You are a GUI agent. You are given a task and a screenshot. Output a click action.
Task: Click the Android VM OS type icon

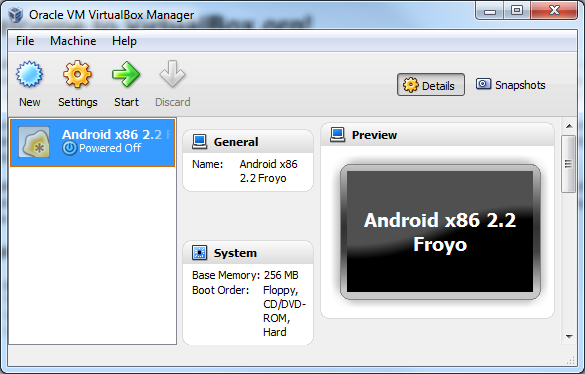click(34, 142)
